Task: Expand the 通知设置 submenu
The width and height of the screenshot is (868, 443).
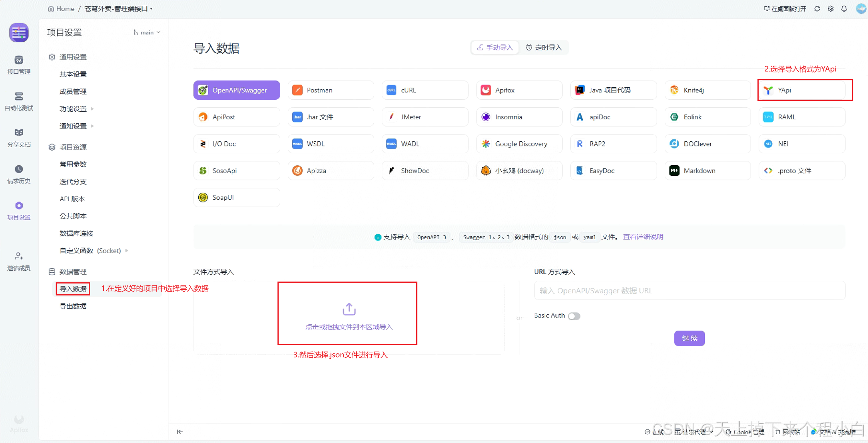Action: (77, 126)
